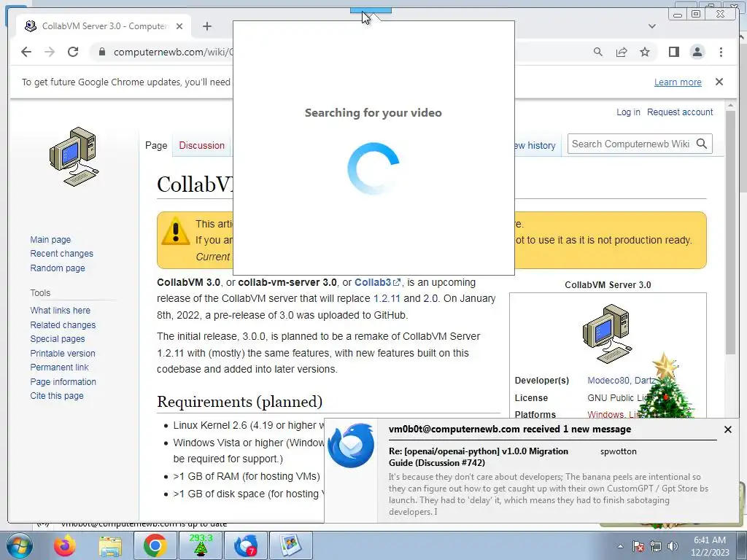Image resolution: width=747 pixels, height=560 pixels.
Task: Open a new tab with the plus button
Action: 206,26
